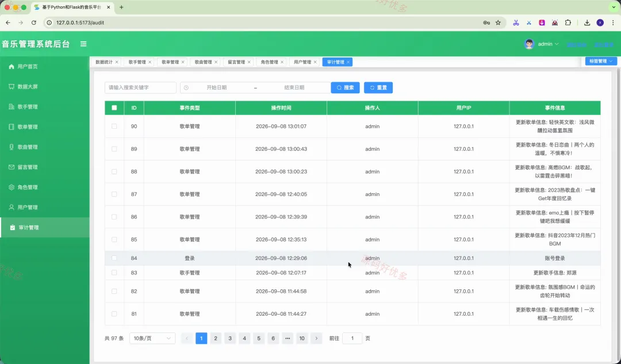Select the checkbox for ID 84
The image size is (621, 364).
[114, 258]
